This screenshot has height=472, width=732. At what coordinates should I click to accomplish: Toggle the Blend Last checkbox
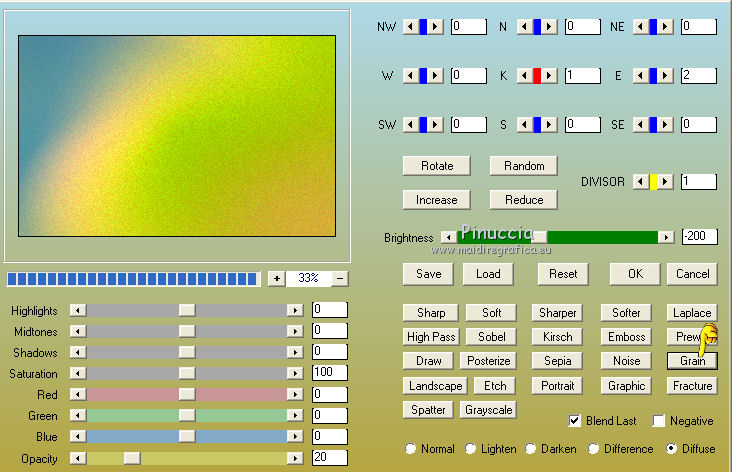[x=575, y=421]
